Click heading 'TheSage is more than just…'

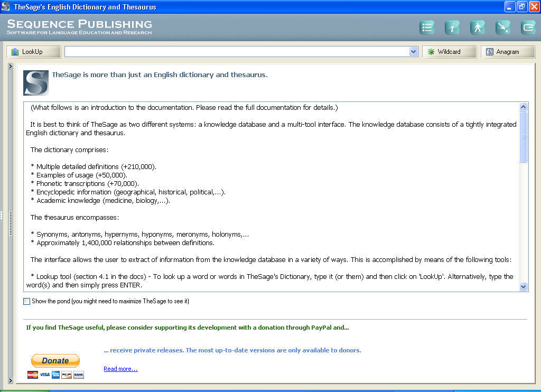[160, 74]
